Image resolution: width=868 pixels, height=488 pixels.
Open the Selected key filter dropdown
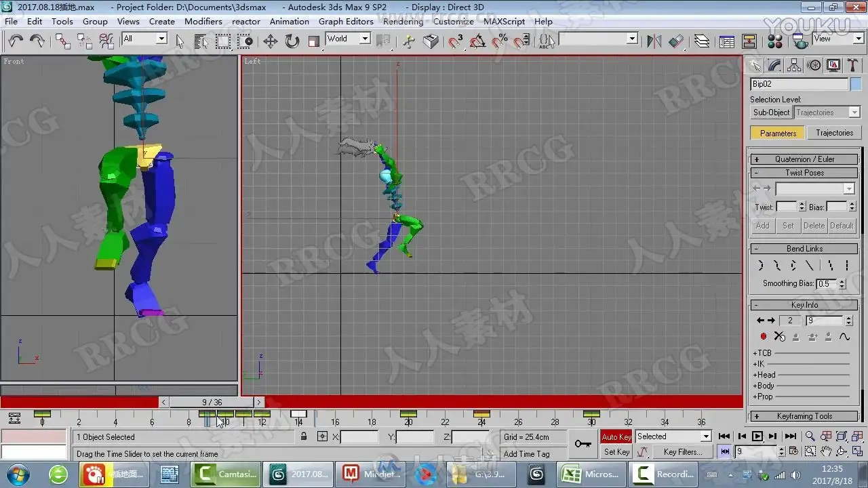(x=673, y=436)
